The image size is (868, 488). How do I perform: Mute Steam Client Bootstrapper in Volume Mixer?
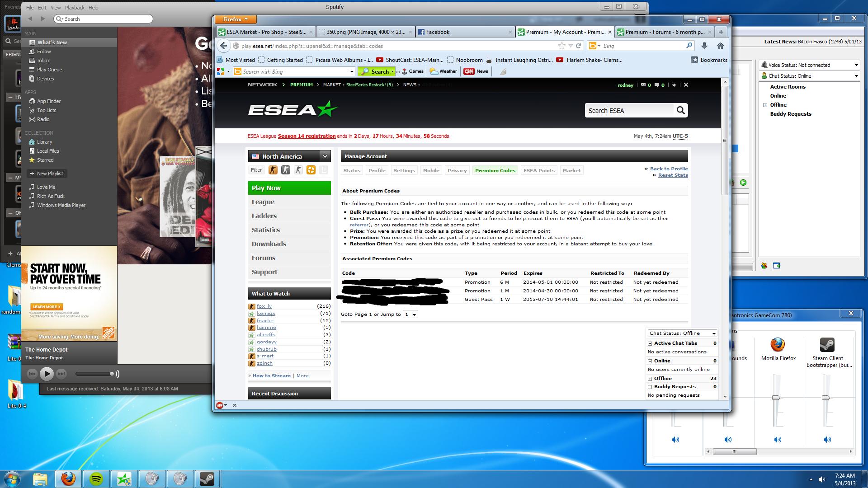point(827,439)
